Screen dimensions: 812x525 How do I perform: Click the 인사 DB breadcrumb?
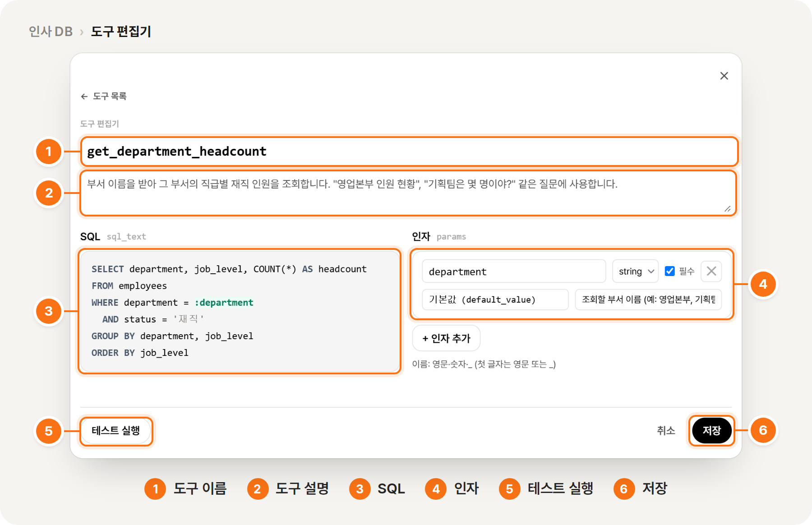click(51, 31)
